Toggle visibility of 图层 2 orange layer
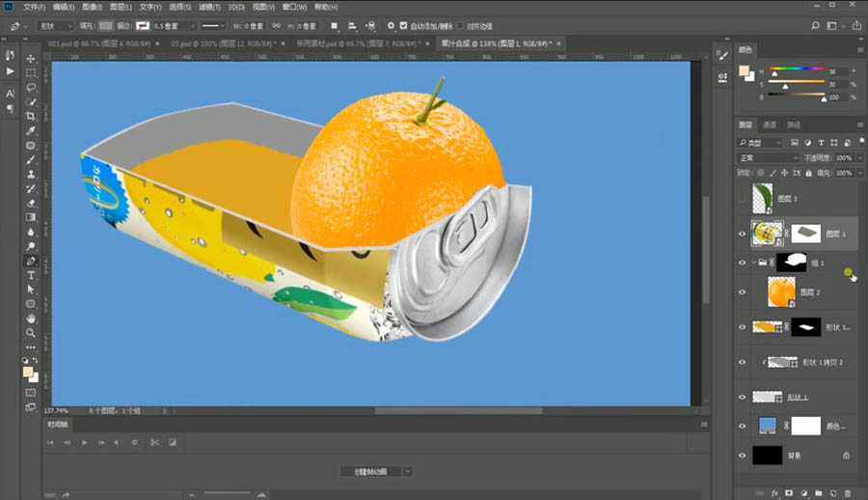This screenshot has width=868, height=500. [742, 292]
